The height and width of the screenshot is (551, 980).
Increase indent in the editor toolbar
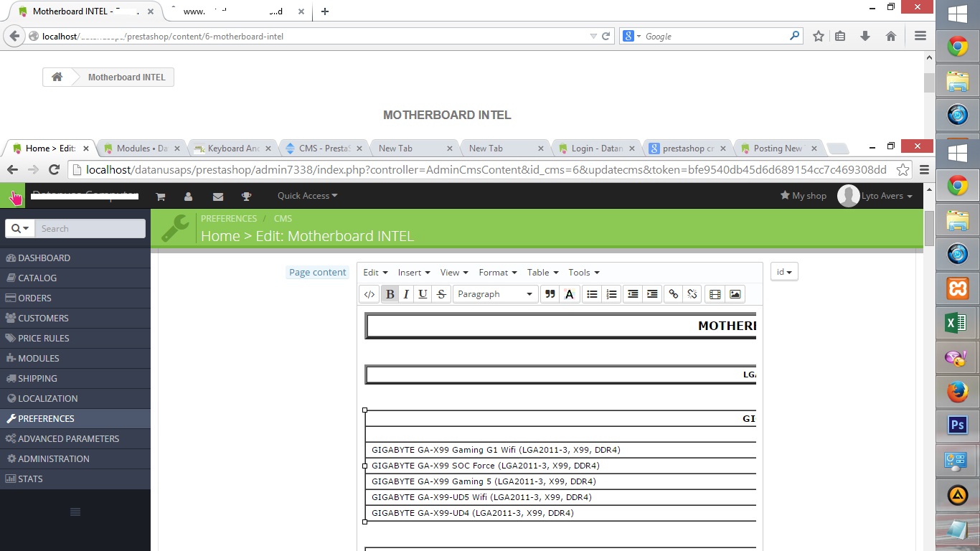tap(652, 294)
